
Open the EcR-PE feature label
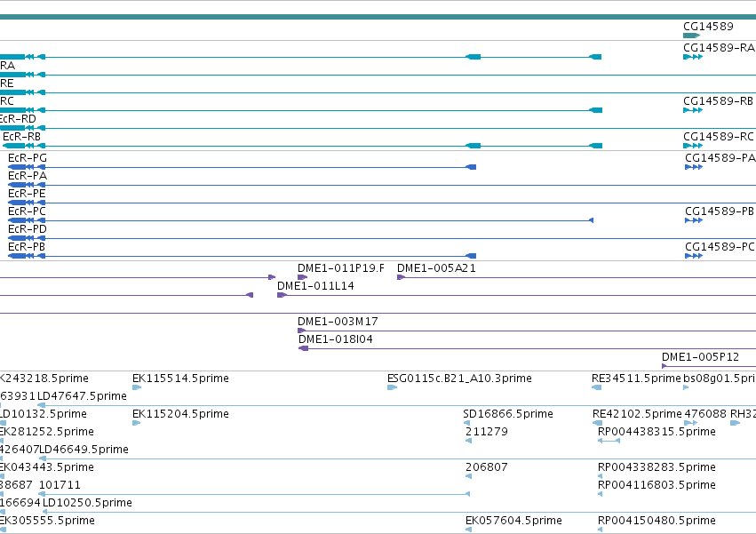pos(27,194)
